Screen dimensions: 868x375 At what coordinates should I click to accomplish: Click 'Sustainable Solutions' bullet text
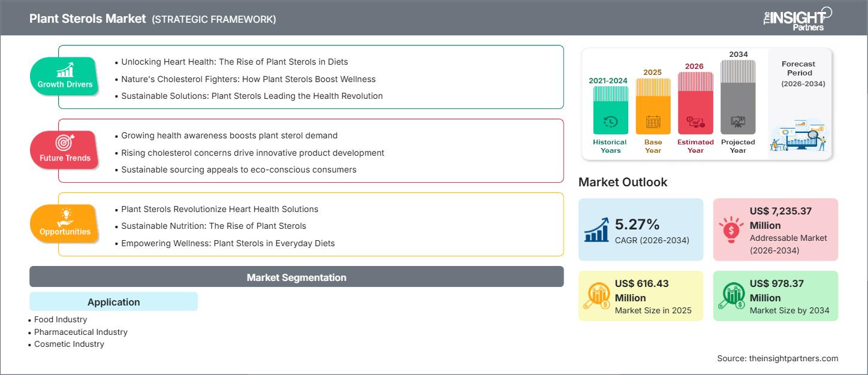point(252,96)
